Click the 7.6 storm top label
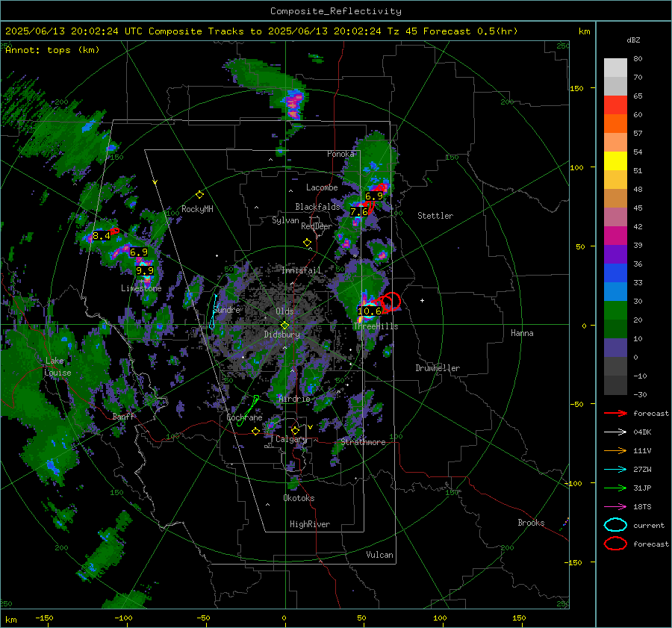This screenshot has height=628, width=672. point(358,212)
